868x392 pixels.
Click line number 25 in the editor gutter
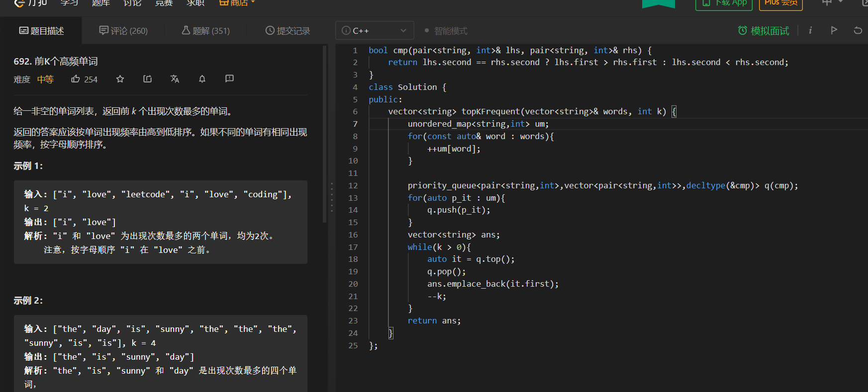[353, 345]
